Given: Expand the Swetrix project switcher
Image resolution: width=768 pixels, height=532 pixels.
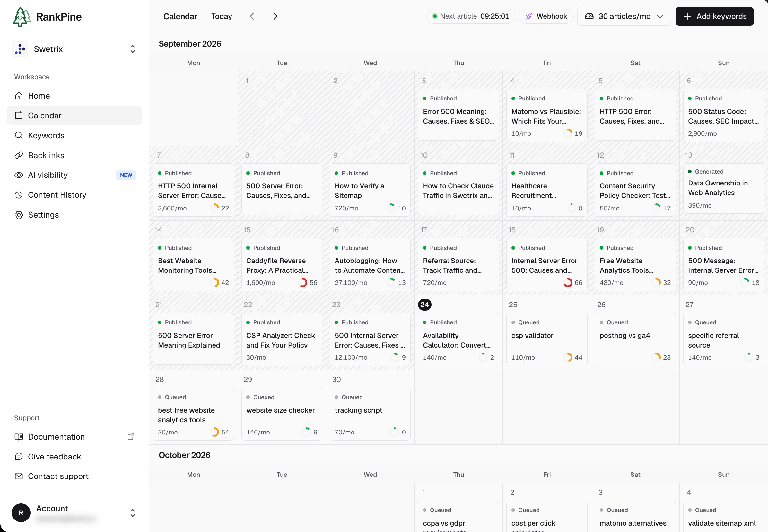Looking at the screenshot, I should [x=133, y=49].
